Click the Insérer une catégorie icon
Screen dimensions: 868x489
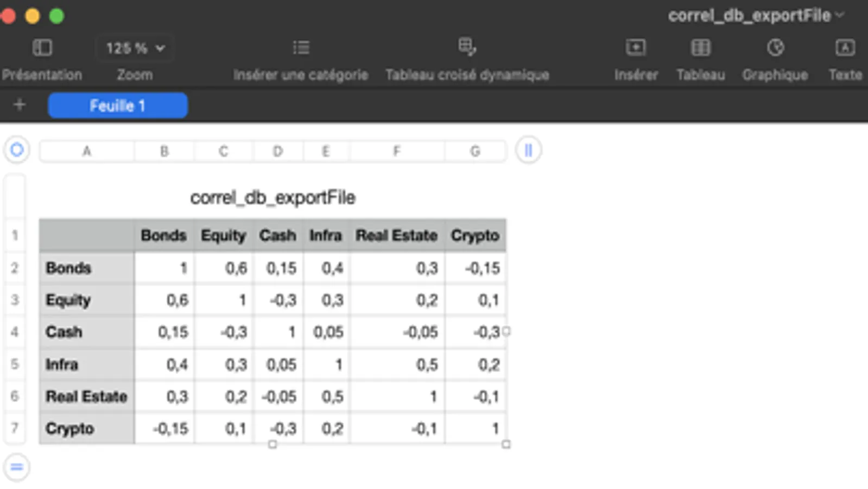tap(301, 48)
